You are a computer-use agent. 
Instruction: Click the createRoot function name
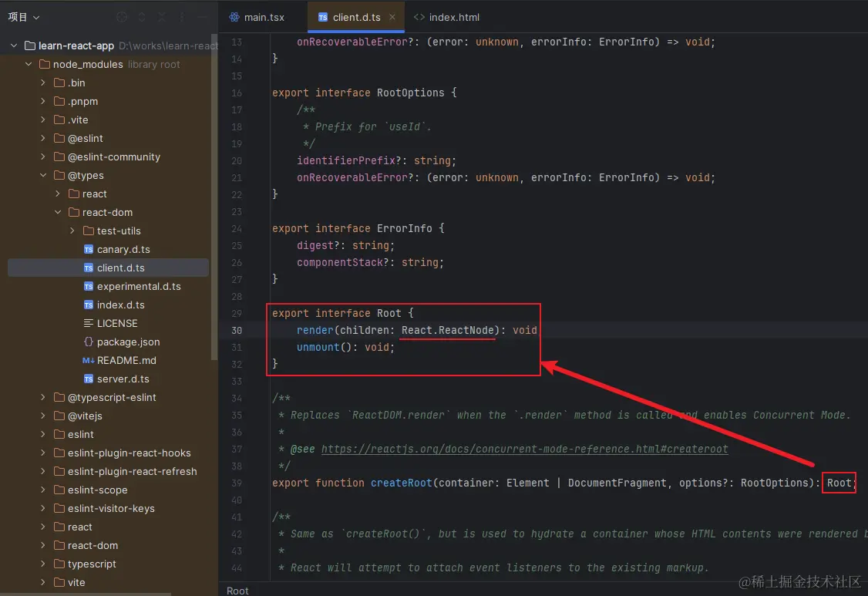pyautogui.click(x=402, y=483)
